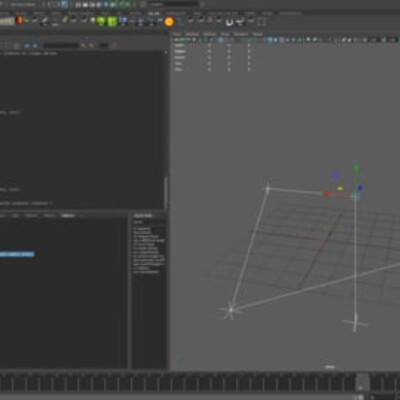Click the active script editor tab
Viewport: 400px width, 400px height.
click(68, 216)
